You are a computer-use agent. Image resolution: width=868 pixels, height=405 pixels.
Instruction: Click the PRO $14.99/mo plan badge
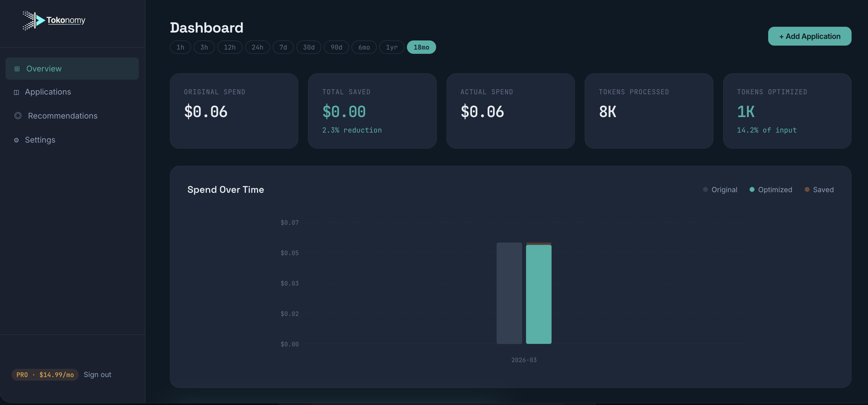tap(45, 374)
